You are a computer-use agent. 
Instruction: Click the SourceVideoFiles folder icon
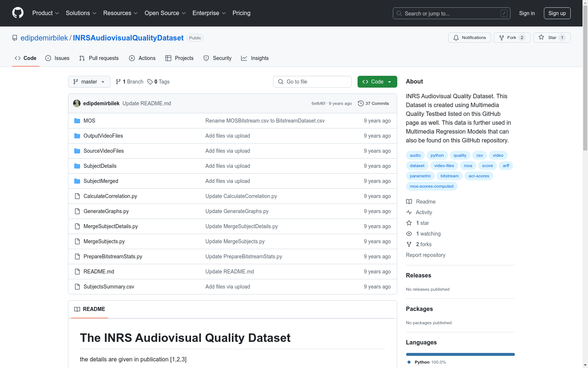77,151
